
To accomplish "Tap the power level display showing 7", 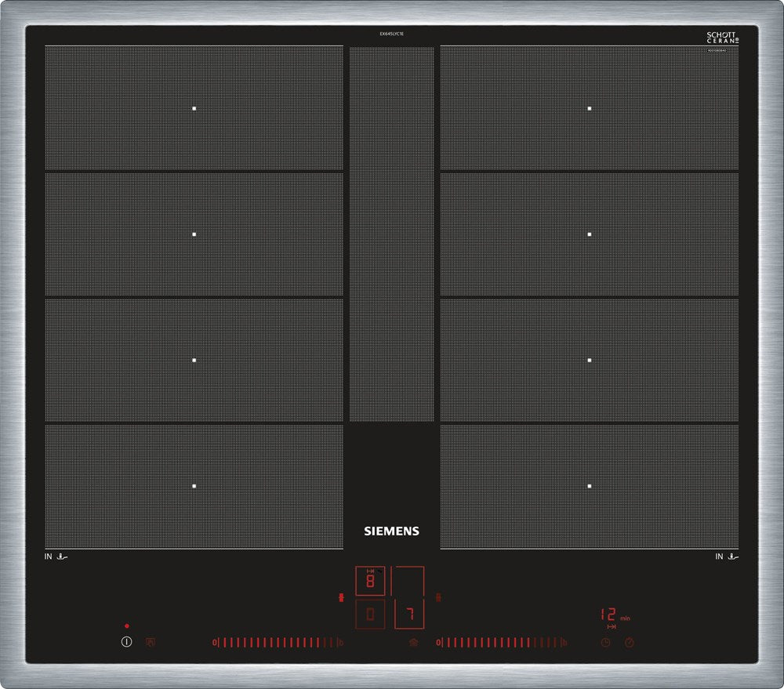I will pyautogui.click(x=410, y=614).
